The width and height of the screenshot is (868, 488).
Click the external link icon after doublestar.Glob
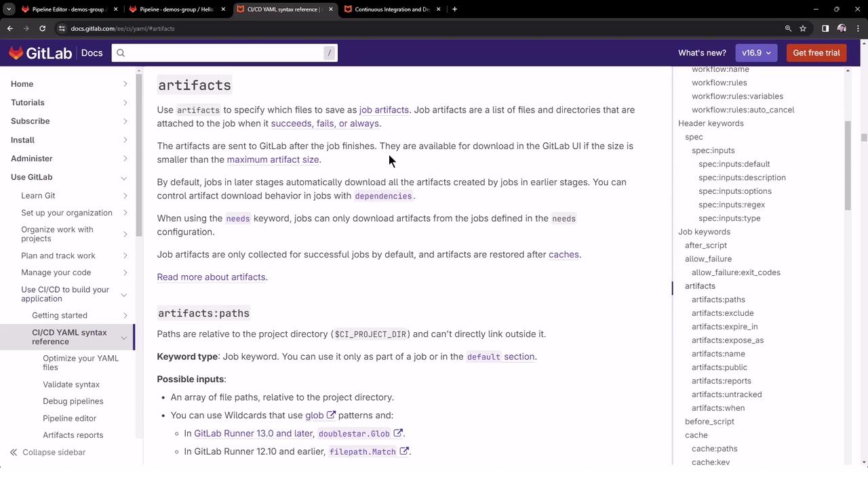coord(398,433)
